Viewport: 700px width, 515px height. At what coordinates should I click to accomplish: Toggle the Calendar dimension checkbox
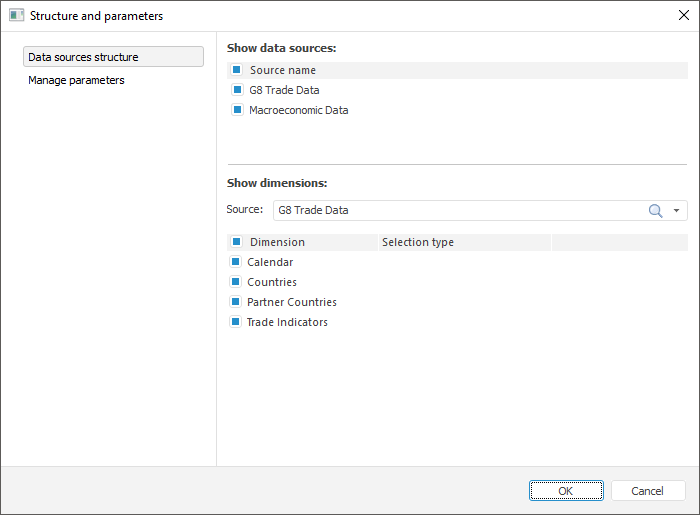[237, 262]
